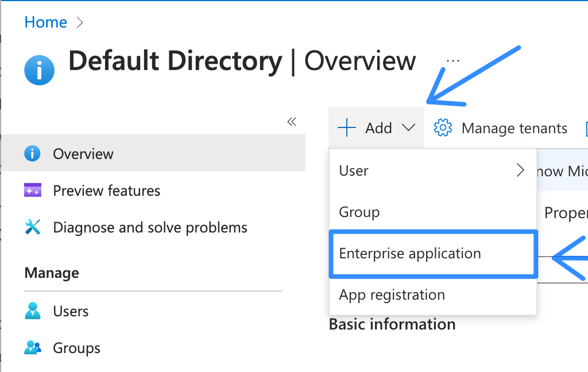588x372 pixels.
Task: Click the Manage tenants gear icon
Action: coord(443,128)
